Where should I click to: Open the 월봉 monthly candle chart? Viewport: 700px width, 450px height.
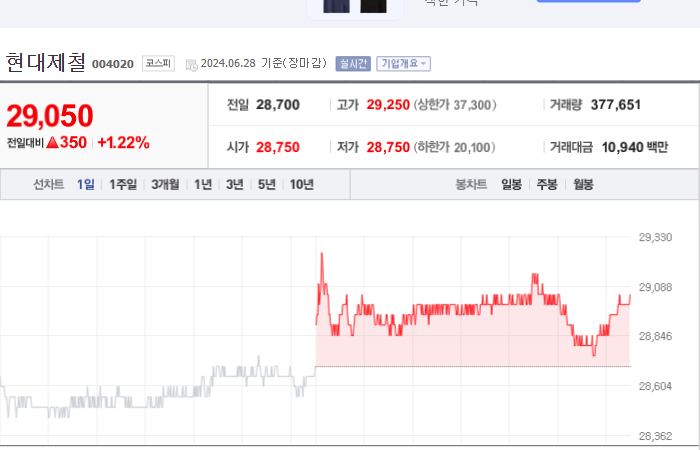(x=583, y=184)
